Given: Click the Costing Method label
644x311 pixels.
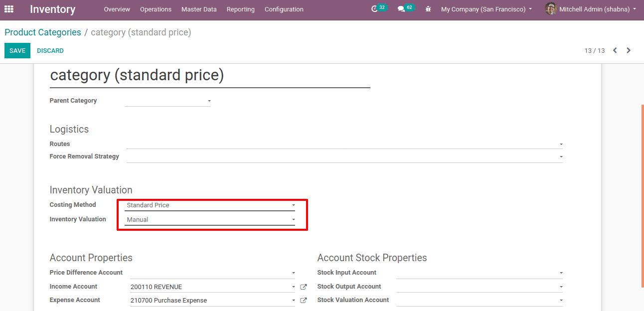Looking at the screenshot, I should pyautogui.click(x=73, y=205).
